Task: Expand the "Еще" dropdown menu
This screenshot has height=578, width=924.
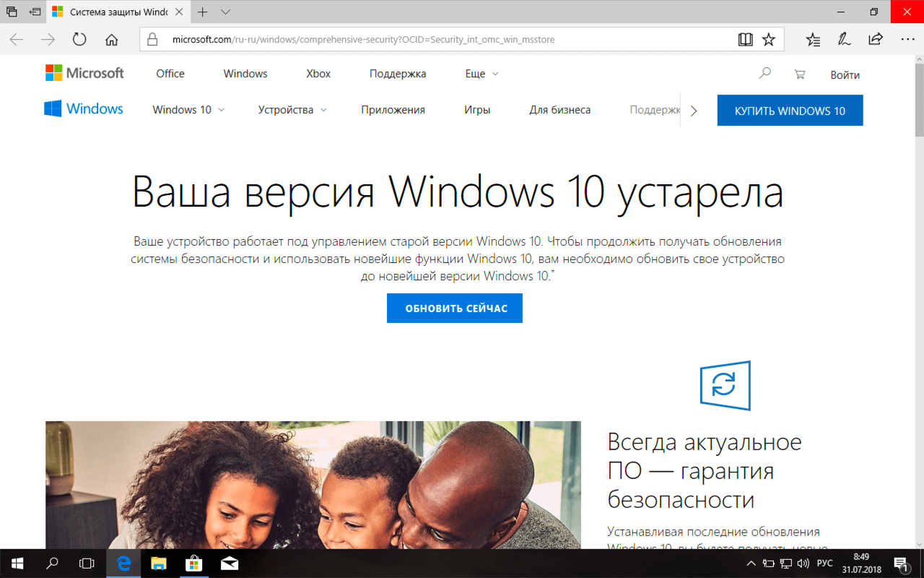Action: [x=481, y=73]
